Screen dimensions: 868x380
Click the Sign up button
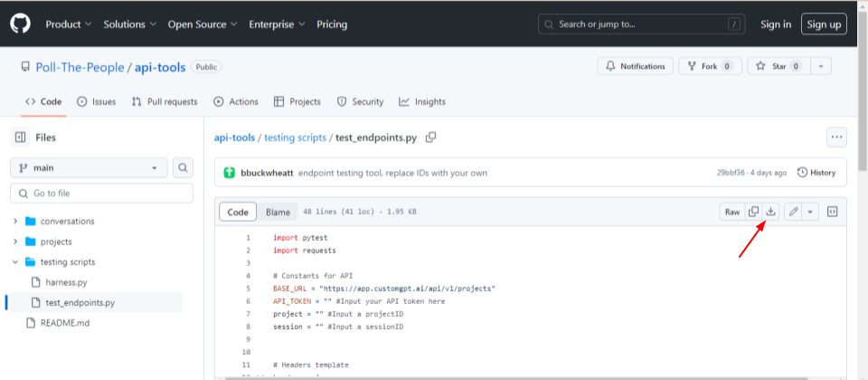(824, 24)
